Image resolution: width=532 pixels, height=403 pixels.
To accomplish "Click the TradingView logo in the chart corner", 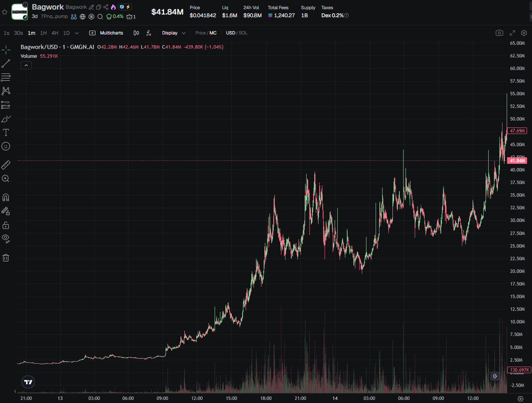I will pos(28,381).
